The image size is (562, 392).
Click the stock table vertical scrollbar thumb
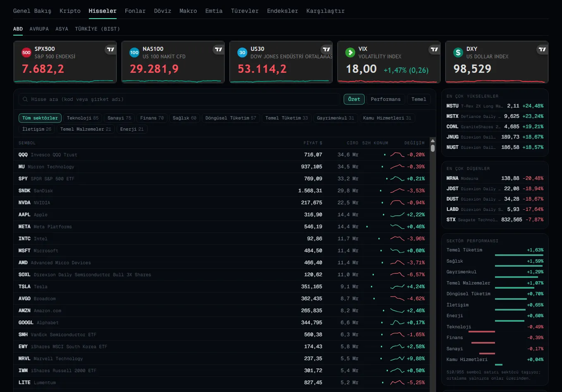click(433, 148)
